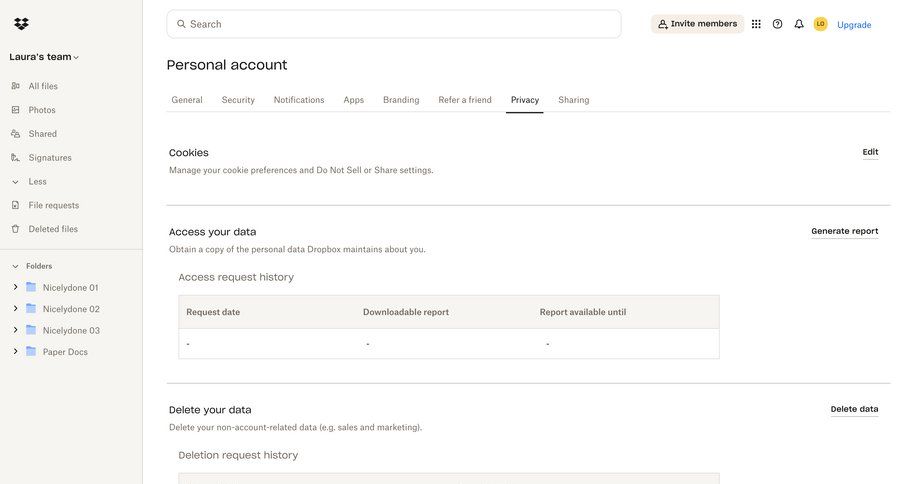The image size is (900, 484).
Task: Expand the Nicelydone 03 folder tree
Action: [x=15, y=330]
